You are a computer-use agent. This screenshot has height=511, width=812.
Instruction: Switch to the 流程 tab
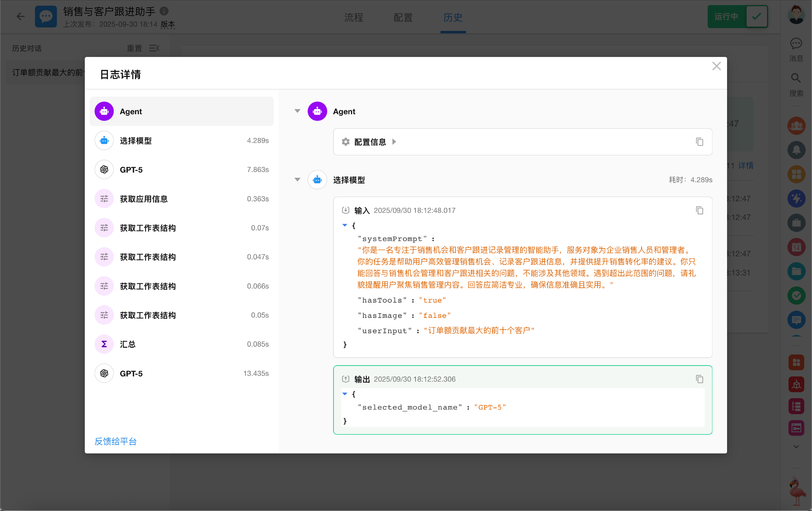[353, 17]
